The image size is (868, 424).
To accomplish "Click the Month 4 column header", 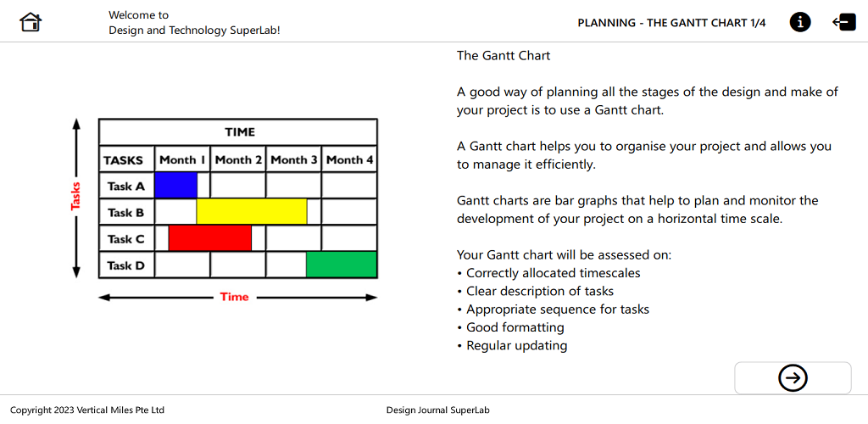I will tap(349, 159).
